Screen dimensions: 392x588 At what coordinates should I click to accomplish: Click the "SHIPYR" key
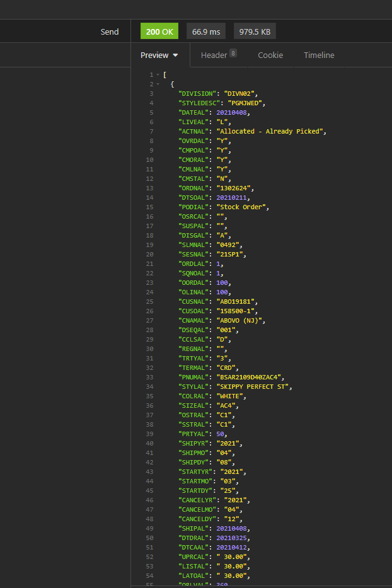(x=193, y=444)
